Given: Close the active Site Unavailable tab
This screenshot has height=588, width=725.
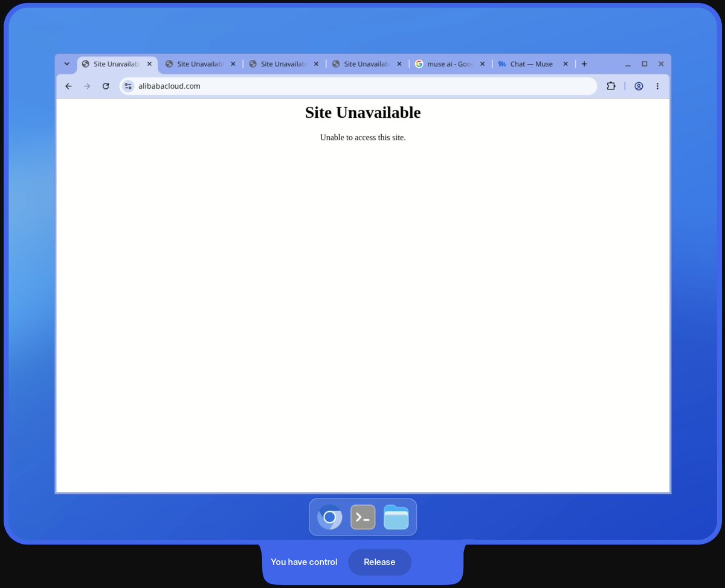Looking at the screenshot, I should (x=149, y=64).
